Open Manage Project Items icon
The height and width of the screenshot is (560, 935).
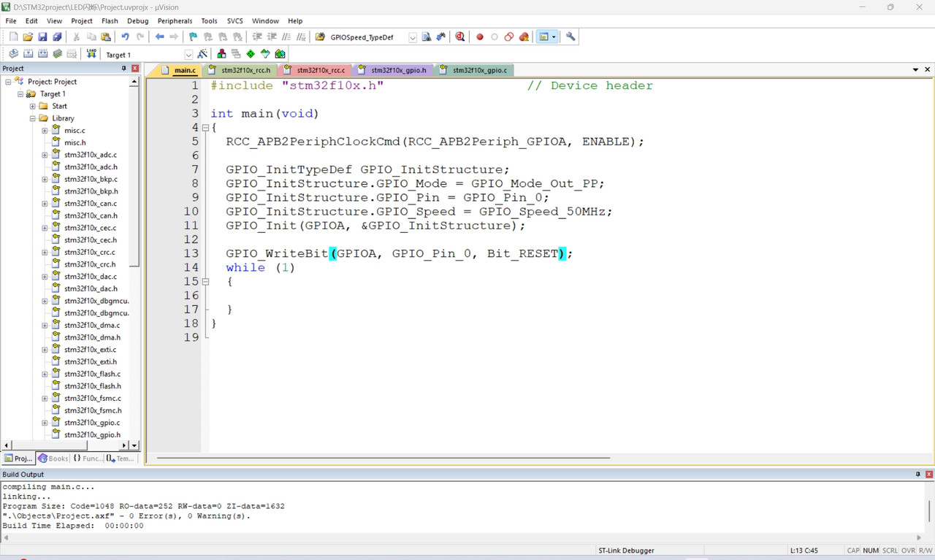point(221,54)
